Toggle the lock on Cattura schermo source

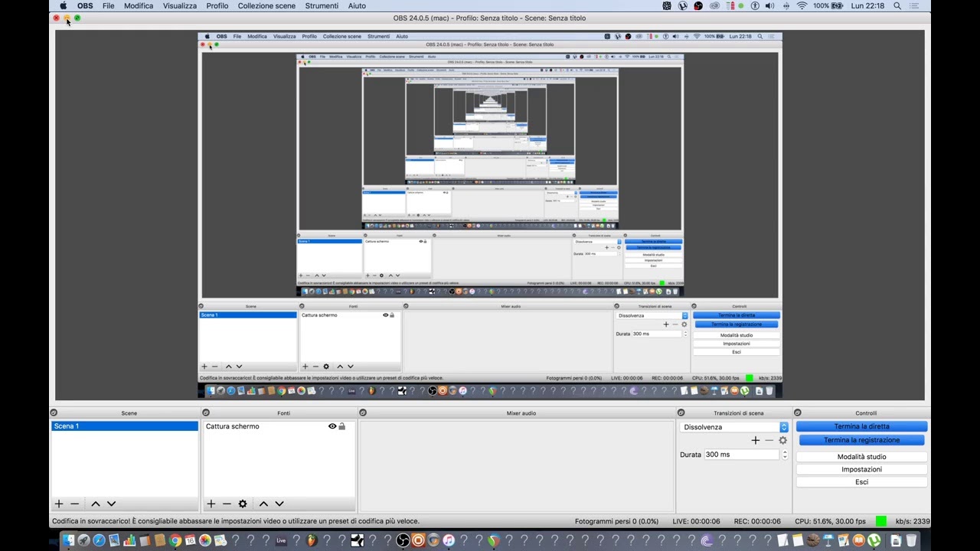pos(341,426)
